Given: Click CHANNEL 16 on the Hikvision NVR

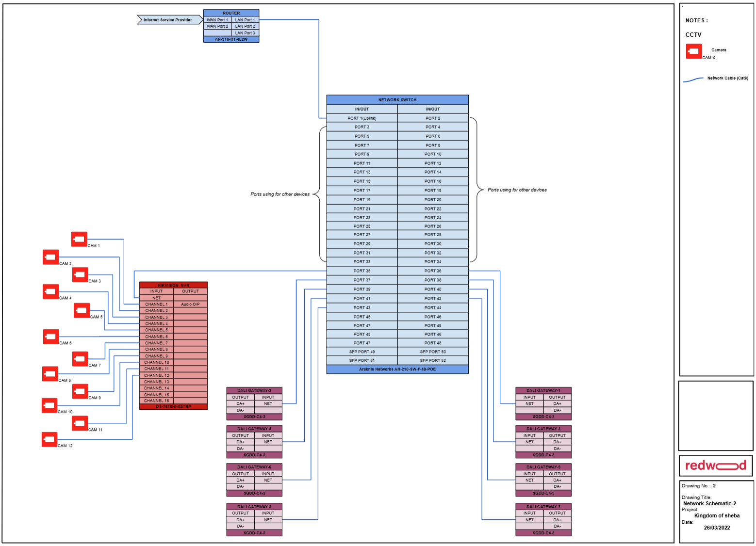Looking at the screenshot, I should point(156,401).
